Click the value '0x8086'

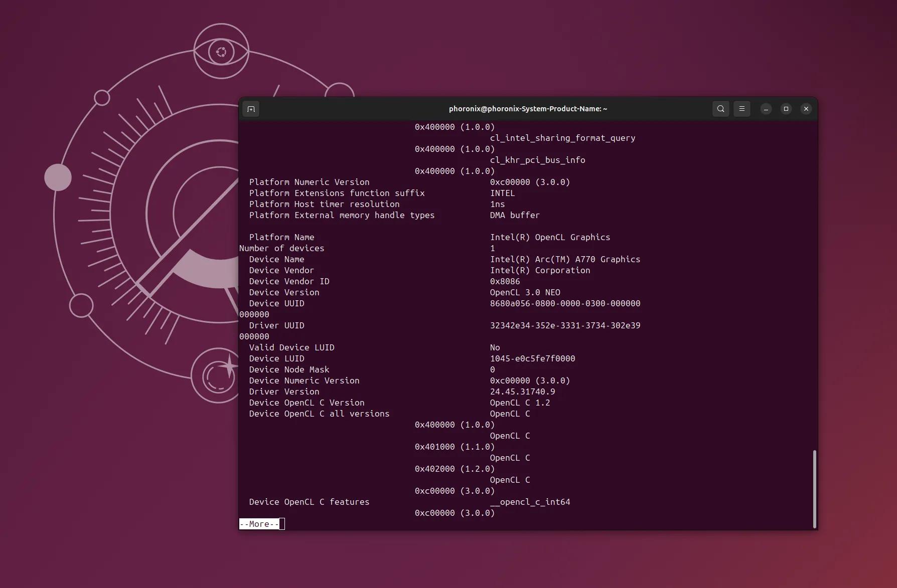pyautogui.click(x=505, y=281)
